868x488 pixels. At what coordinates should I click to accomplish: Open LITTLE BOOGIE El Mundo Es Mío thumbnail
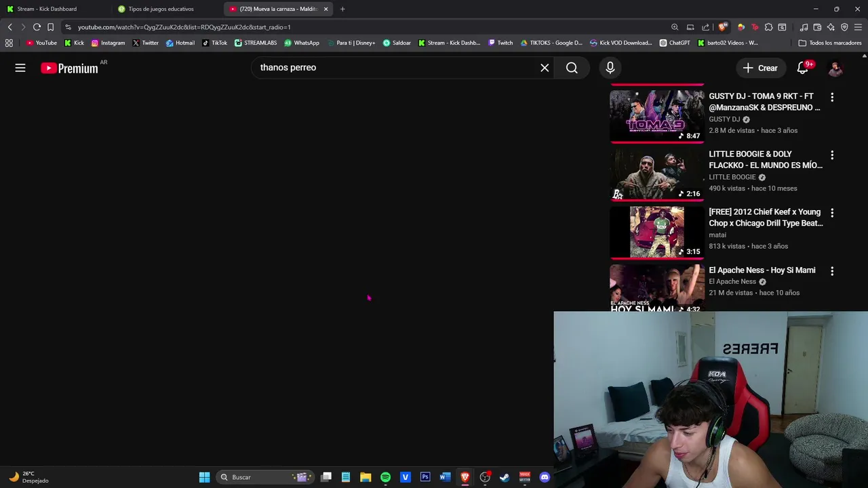(x=657, y=174)
